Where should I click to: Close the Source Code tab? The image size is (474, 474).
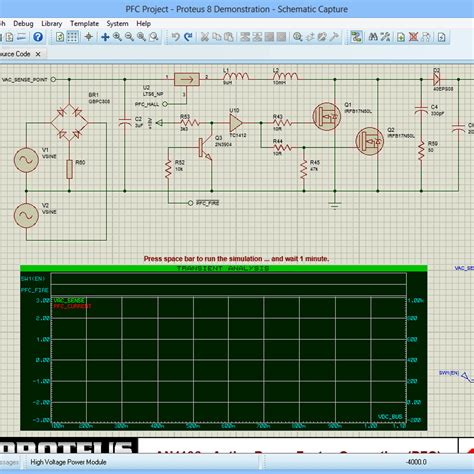point(38,54)
